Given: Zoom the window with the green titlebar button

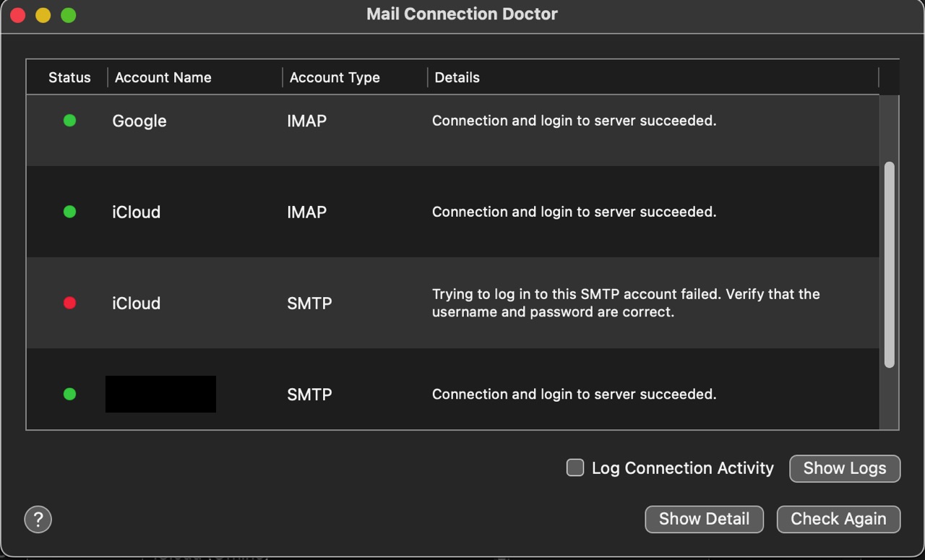Looking at the screenshot, I should point(69,15).
